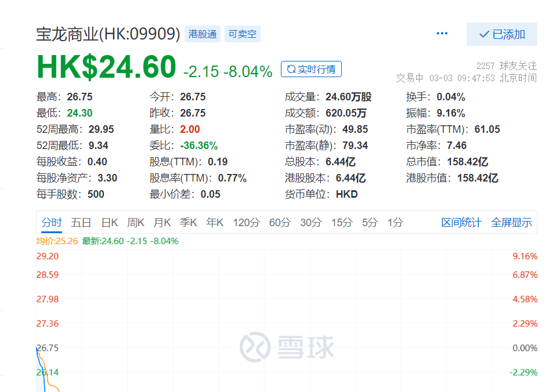Select the 5分 interval chart
Image resolution: width=560 pixels, height=392 pixels.
click(370, 223)
